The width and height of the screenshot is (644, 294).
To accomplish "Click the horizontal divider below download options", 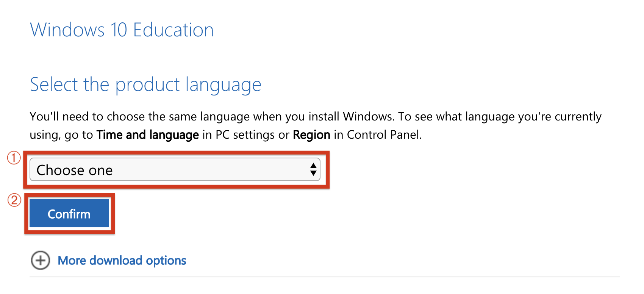I will click(324, 277).
